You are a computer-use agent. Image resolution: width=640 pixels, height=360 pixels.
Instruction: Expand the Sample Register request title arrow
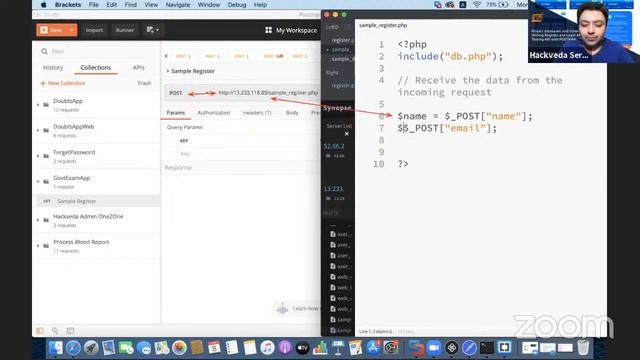tap(168, 71)
